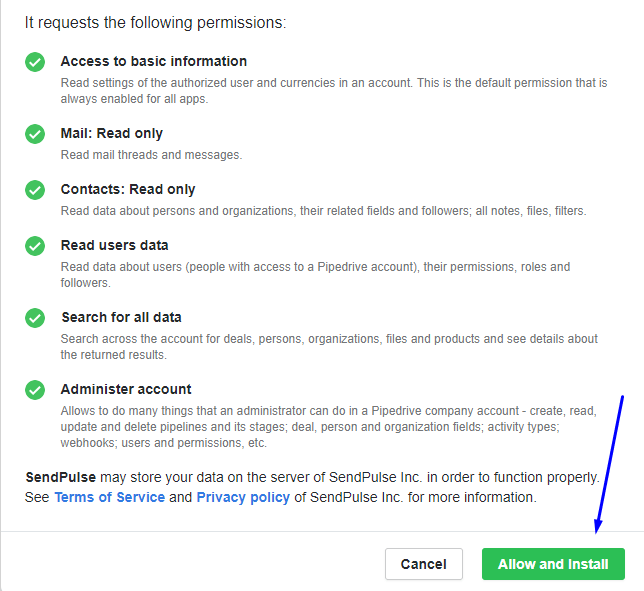Select the Access to basic information heading
644x591 pixels.
click(154, 61)
